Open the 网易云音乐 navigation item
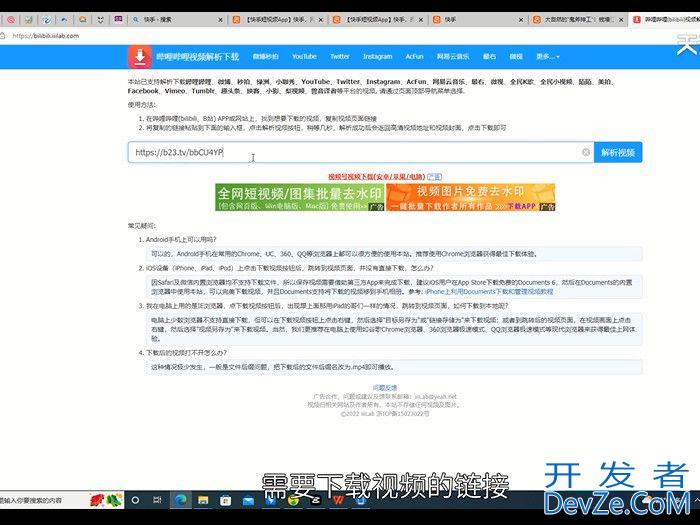The height and width of the screenshot is (525, 700). (x=453, y=57)
